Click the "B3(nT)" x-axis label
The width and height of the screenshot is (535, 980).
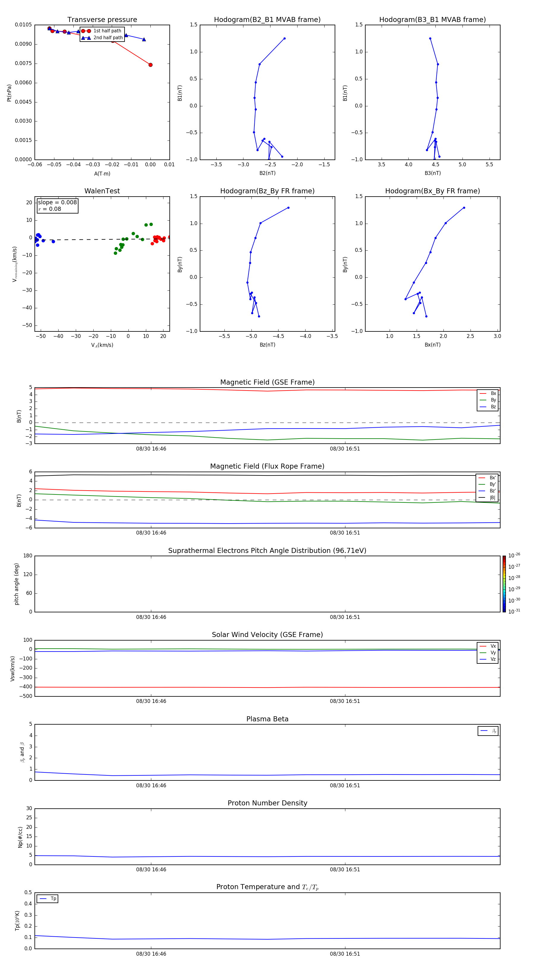coord(432,173)
